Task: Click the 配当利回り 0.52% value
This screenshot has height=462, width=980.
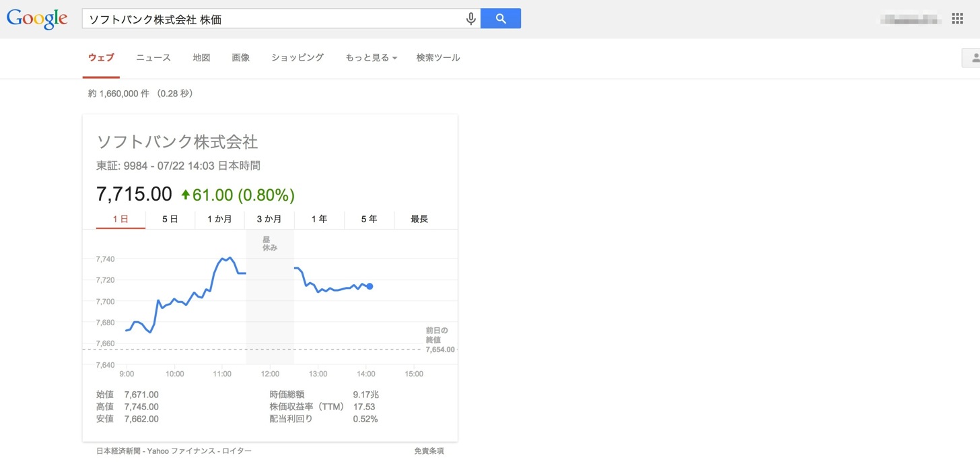Action: pos(365,419)
